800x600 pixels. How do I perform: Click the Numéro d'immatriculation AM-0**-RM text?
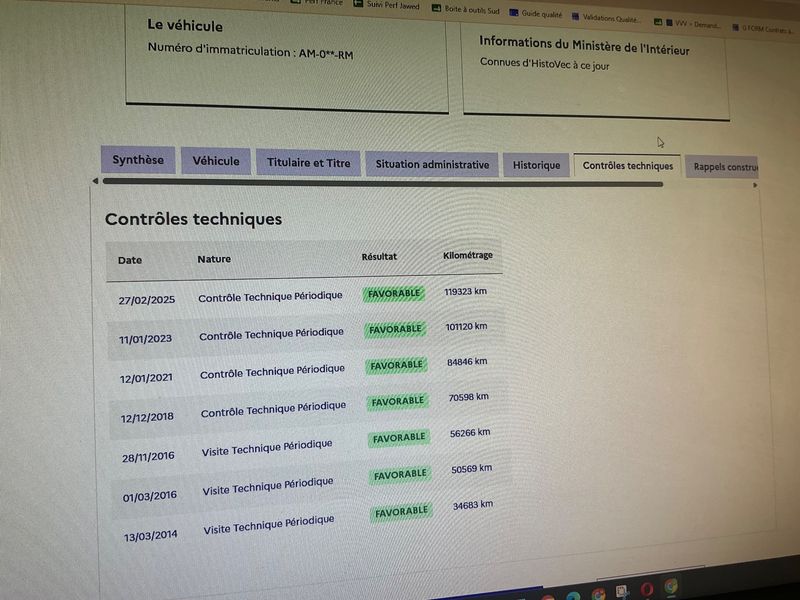tap(251, 51)
